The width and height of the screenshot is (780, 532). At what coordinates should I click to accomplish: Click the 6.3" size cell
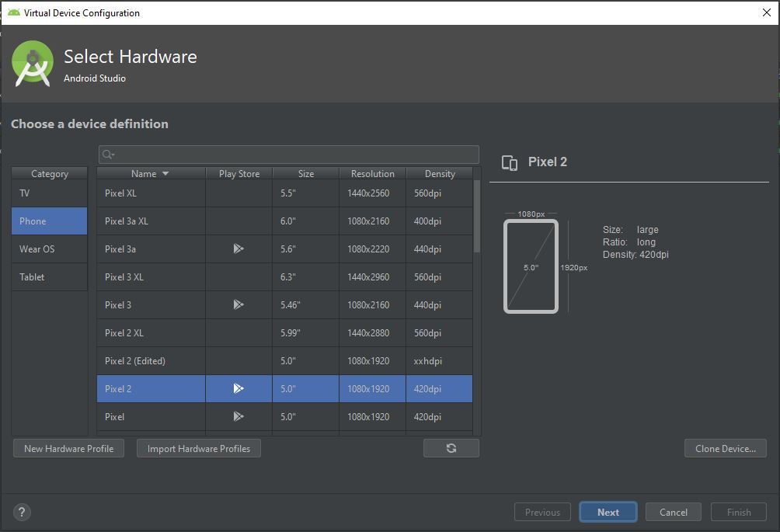[x=306, y=276]
